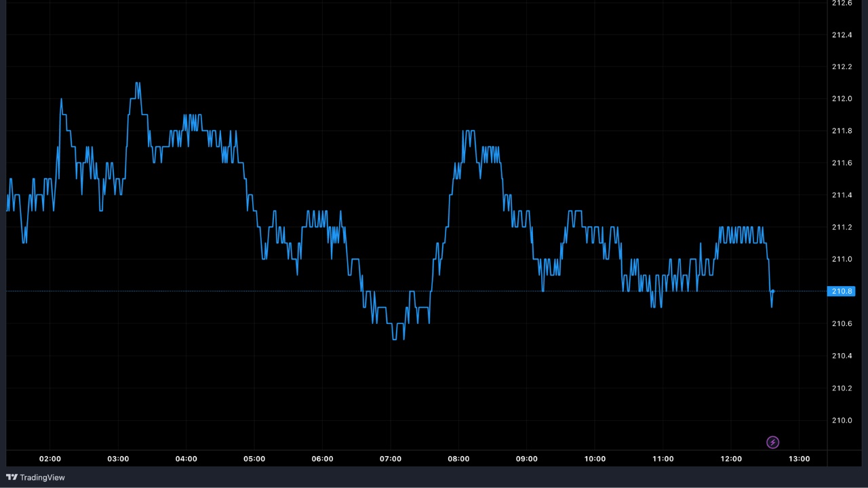Click the 05:00 time axis label
Image resolution: width=868 pixels, height=488 pixels.
[x=254, y=459]
